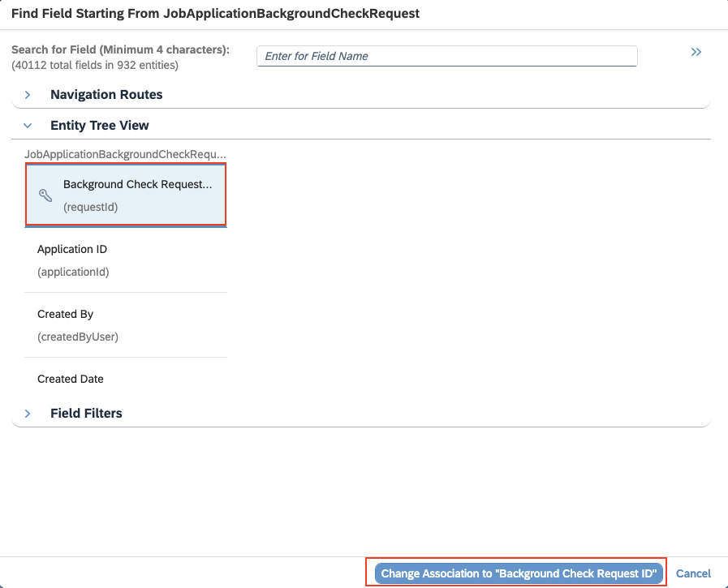Select the Created By field
The height and width of the screenshot is (588, 728).
click(125, 325)
